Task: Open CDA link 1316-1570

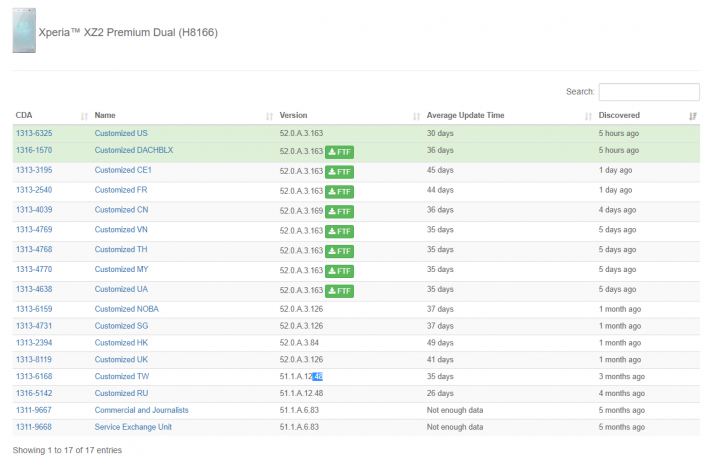Action: [x=34, y=150]
